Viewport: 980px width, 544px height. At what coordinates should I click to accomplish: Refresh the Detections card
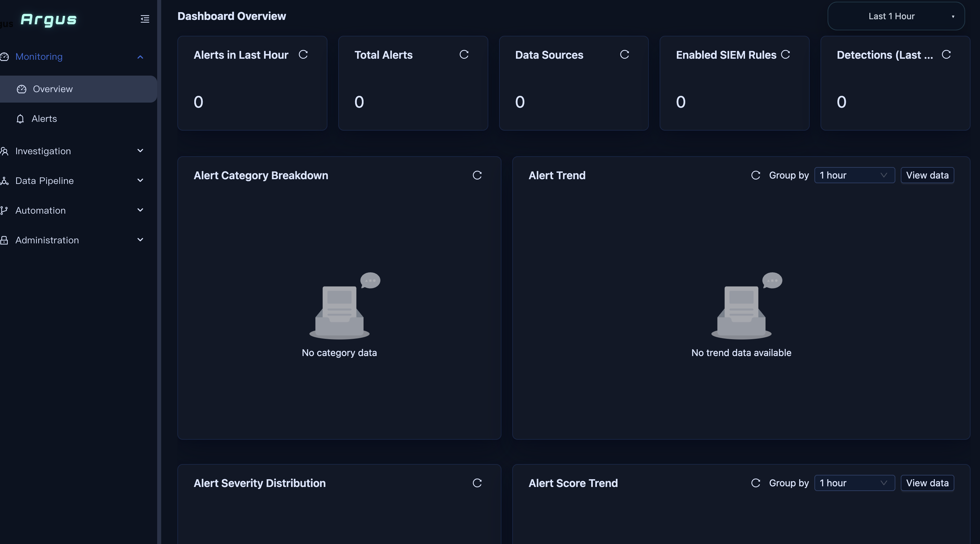[x=946, y=54]
